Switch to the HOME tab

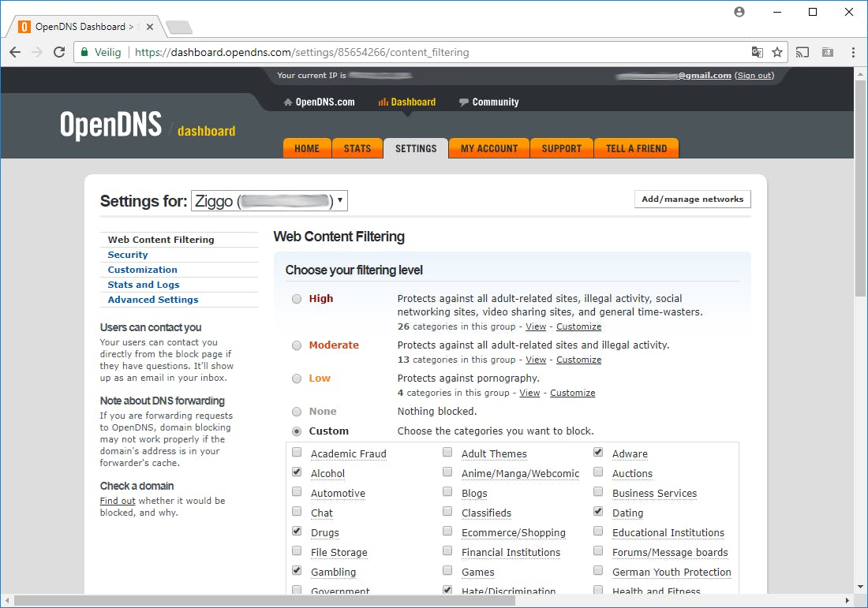[307, 148]
